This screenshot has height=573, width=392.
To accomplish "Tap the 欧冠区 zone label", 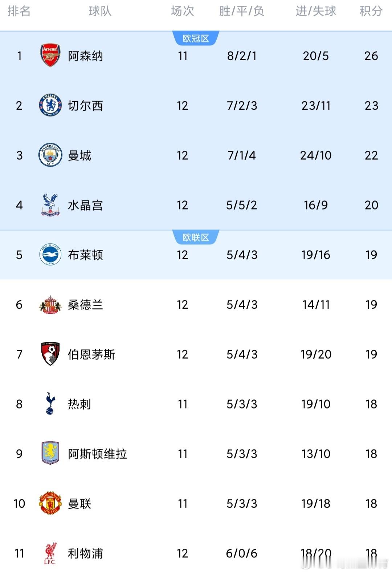I will coord(196,38).
